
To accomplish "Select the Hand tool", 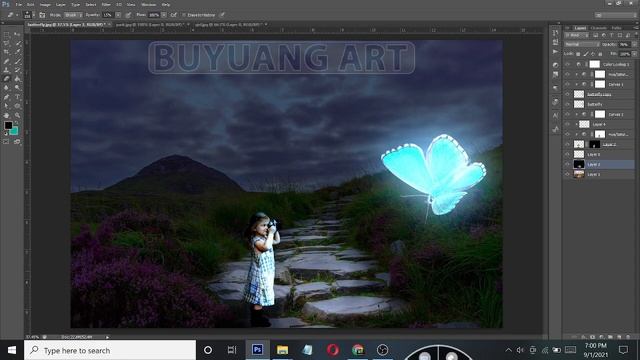I will click(x=7, y=115).
